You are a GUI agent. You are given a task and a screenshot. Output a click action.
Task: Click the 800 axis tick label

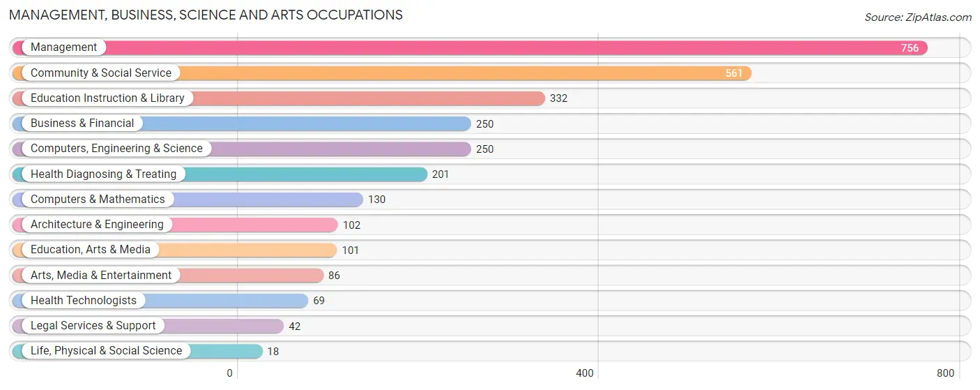pyautogui.click(x=945, y=373)
